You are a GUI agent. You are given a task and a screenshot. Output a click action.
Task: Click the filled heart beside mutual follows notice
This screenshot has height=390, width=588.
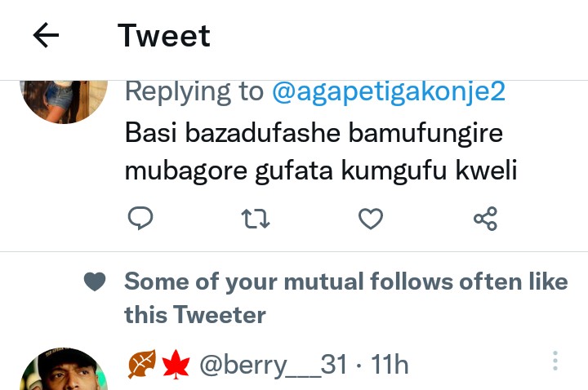tap(96, 282)
